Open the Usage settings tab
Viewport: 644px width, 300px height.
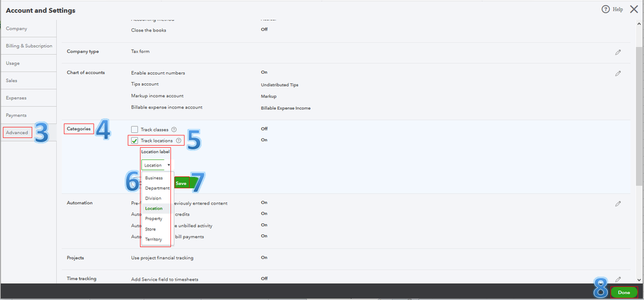tap(28, 63)
